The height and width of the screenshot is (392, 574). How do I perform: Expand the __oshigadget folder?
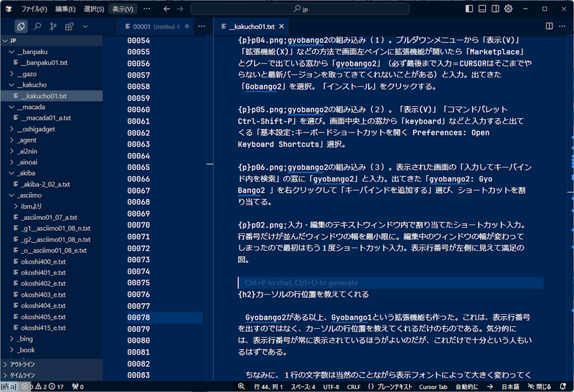[11, 129]
